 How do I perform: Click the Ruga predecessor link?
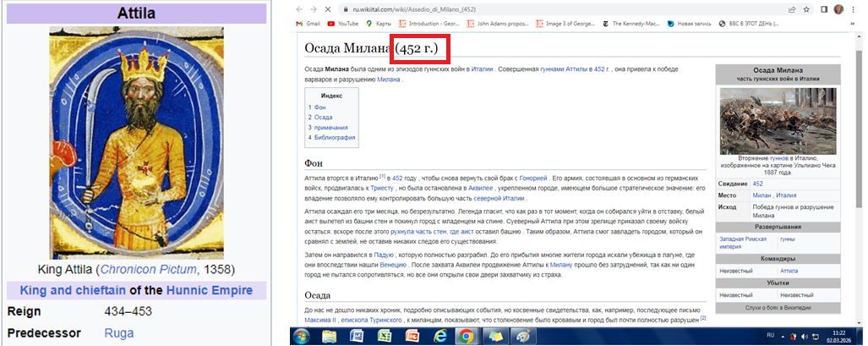pos(118,333)
